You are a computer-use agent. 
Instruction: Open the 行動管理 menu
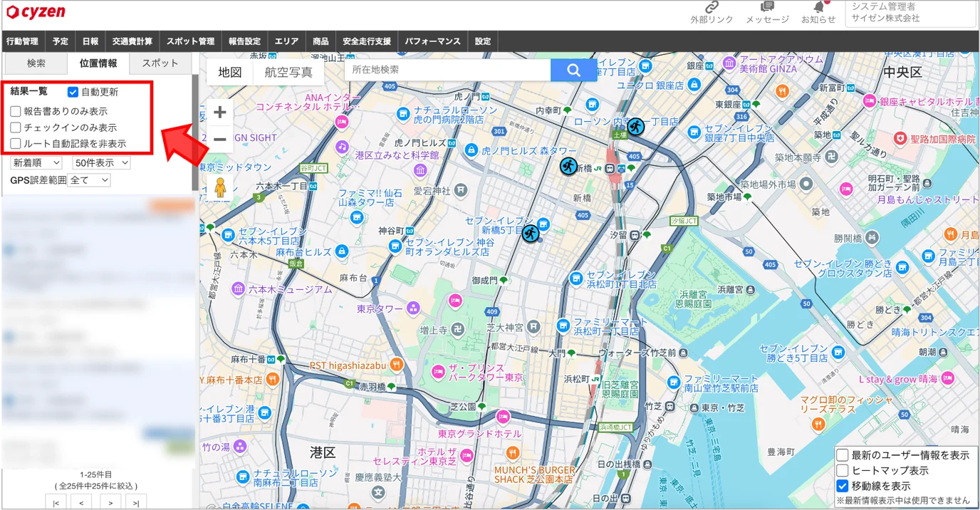24,41
